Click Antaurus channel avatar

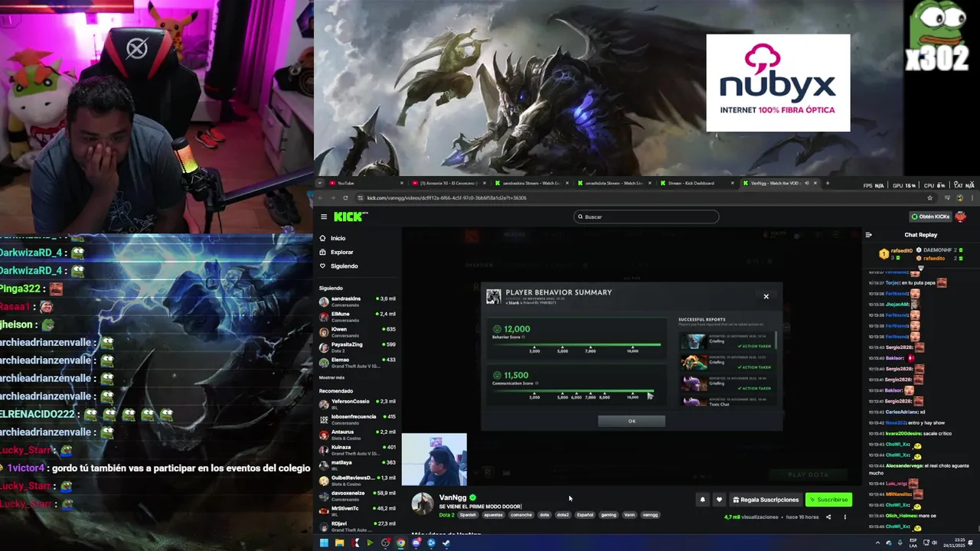coord(324,435)
